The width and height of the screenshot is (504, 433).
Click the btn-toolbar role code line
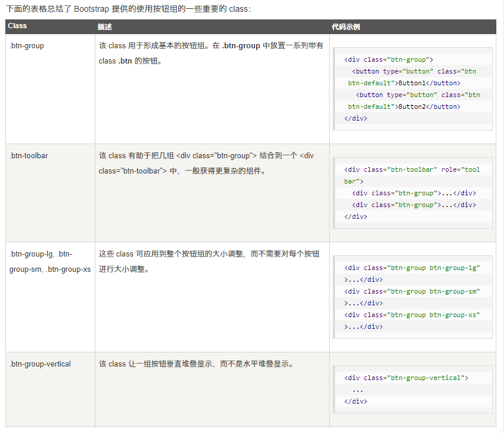[x=412, y=169]
